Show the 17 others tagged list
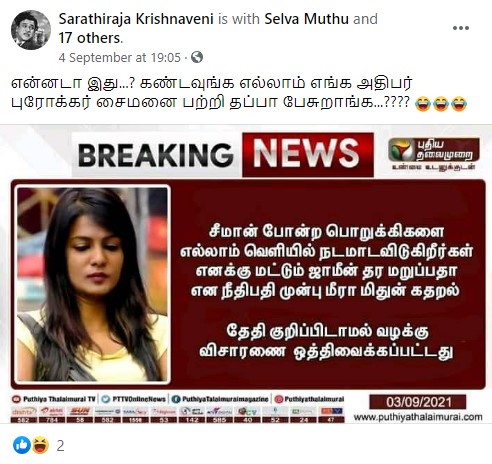This screenshot has width=492, height=464. click(x=90, y=38)
